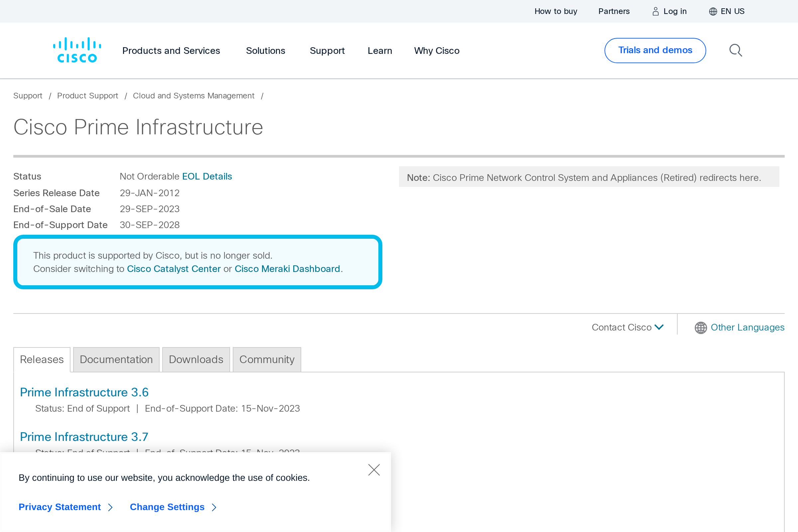The width and height of the screenshot is (798, 532).
Task: Click the Trials and demos button
Action: (655, 50)
